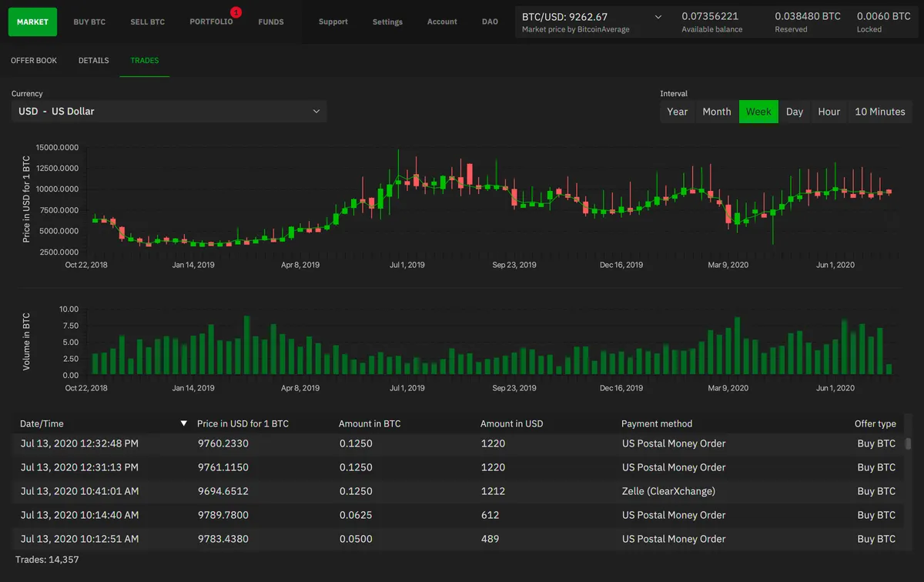The image size is (924, 582).
Task: Select the 10 Minutes interval
Action: pos(879,112)
